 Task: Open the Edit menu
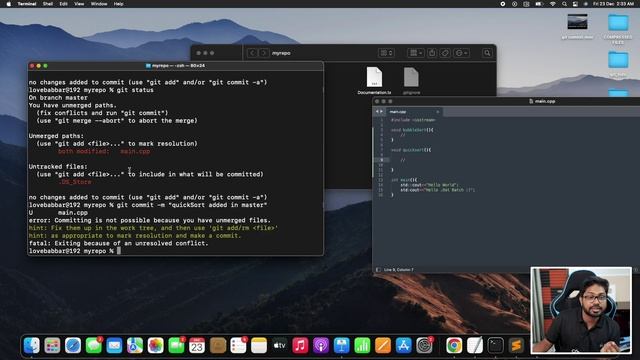[63, 4]
